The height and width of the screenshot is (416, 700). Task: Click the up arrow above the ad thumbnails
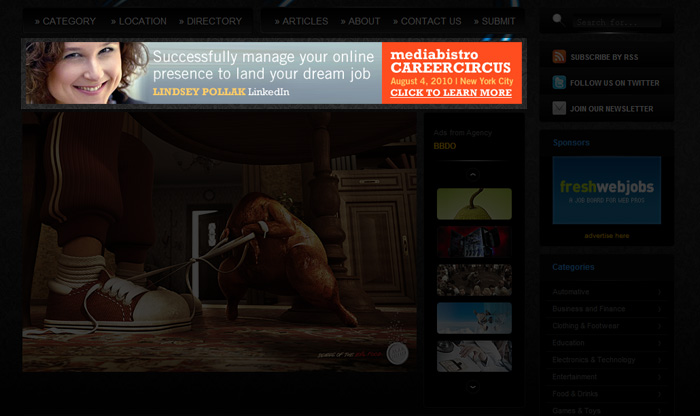[473, 175]
